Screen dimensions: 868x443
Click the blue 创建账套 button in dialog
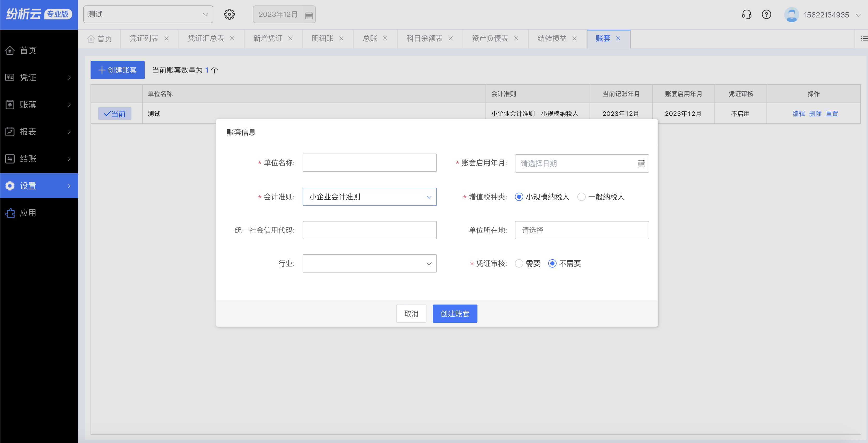tap(455, 314)
